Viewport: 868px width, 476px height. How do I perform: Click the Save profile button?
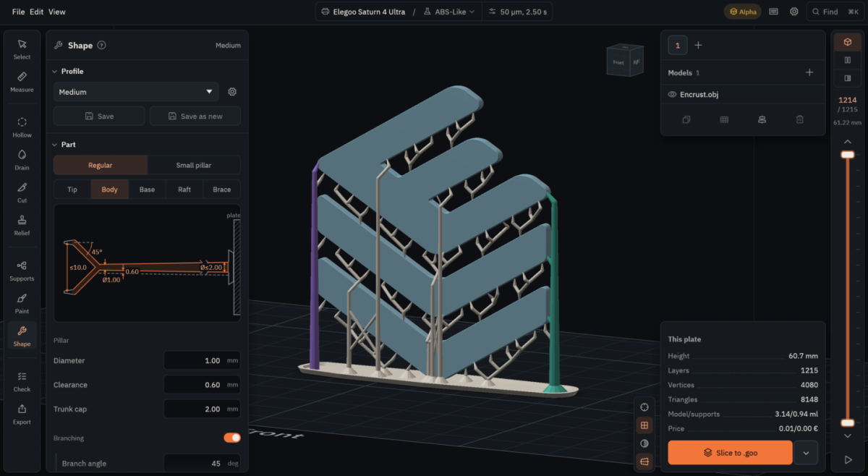(99, 116)
